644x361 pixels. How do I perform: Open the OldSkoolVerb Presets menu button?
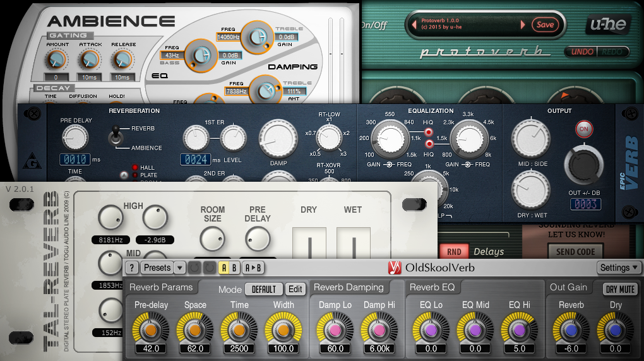157,268
